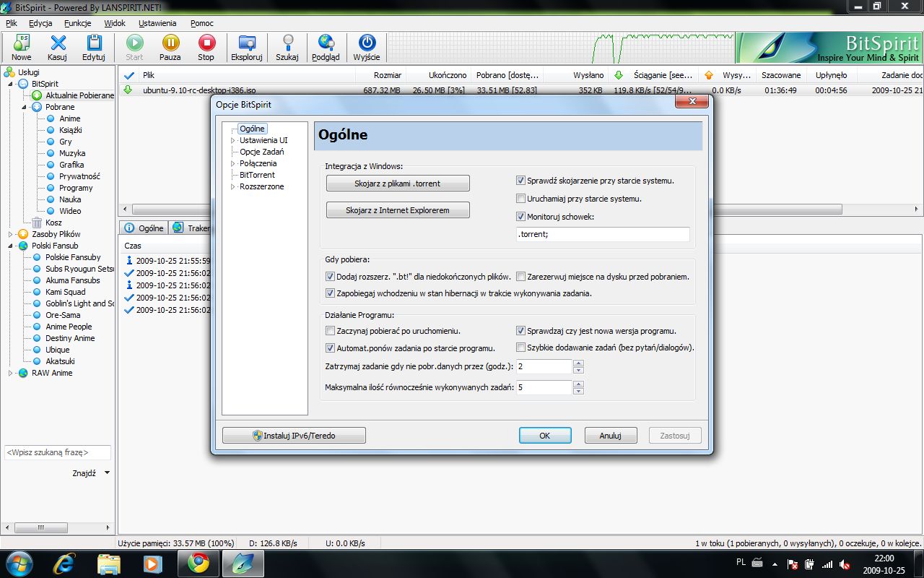Screen dimensions: 924x578
Task: Increase the Zatrzymaj zadanie hours stepper
Action: pos(578,363)
